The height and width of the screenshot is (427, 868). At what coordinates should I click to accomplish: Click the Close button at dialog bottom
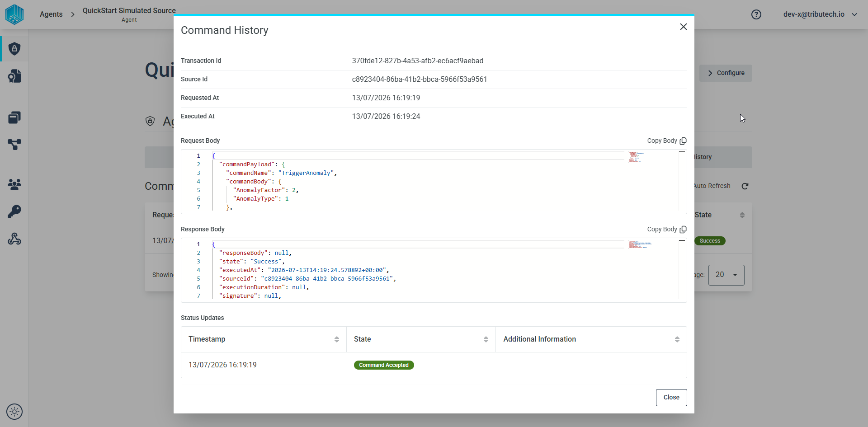pos(671,398)
